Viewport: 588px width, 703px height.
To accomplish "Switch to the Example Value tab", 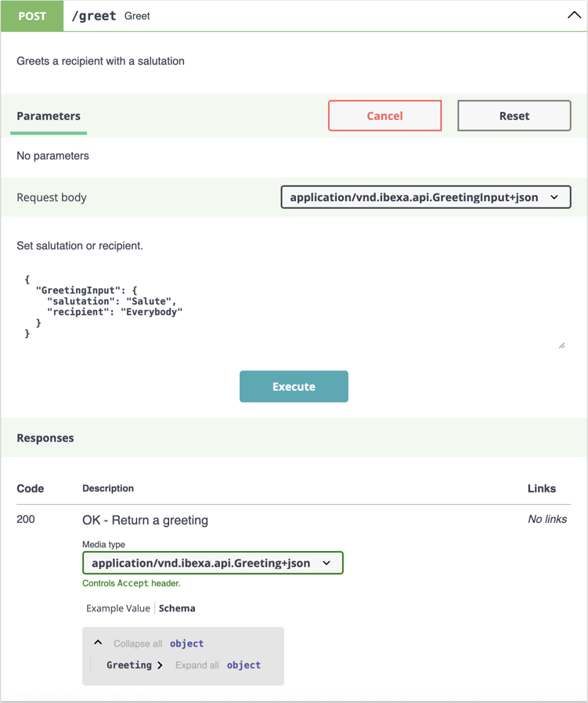I will tap(118, 608).
